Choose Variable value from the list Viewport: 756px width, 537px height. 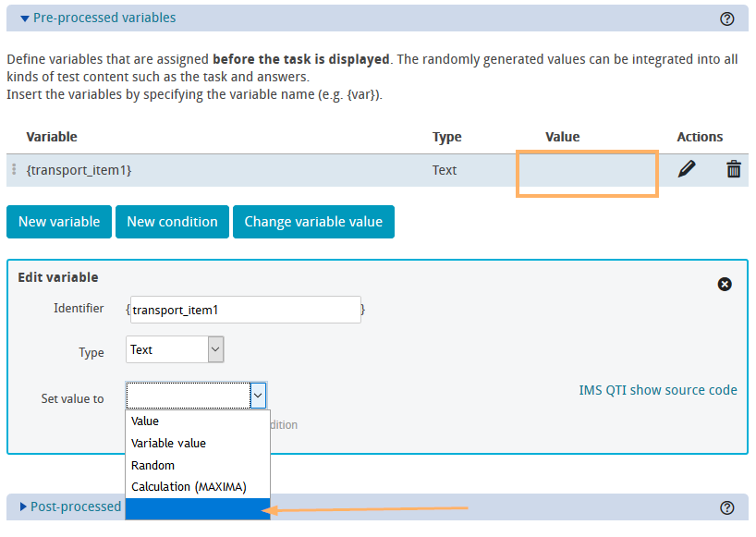168,444
